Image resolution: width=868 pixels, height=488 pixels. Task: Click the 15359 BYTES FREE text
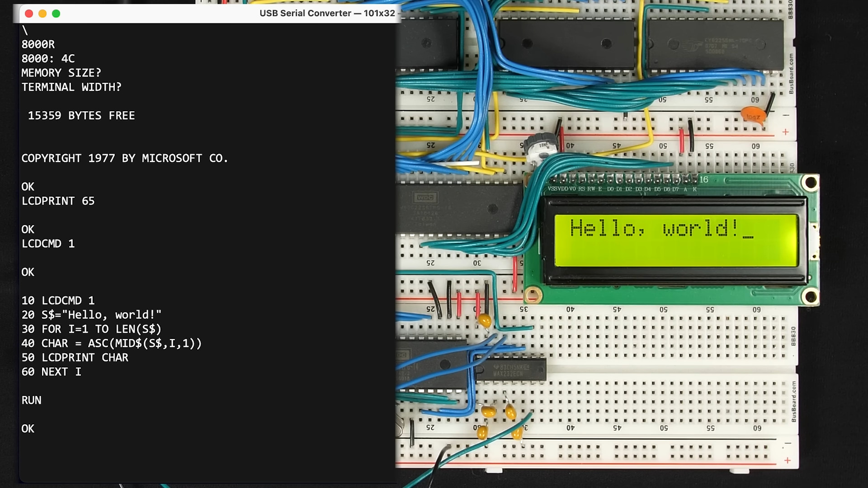(x=81, y=116)
